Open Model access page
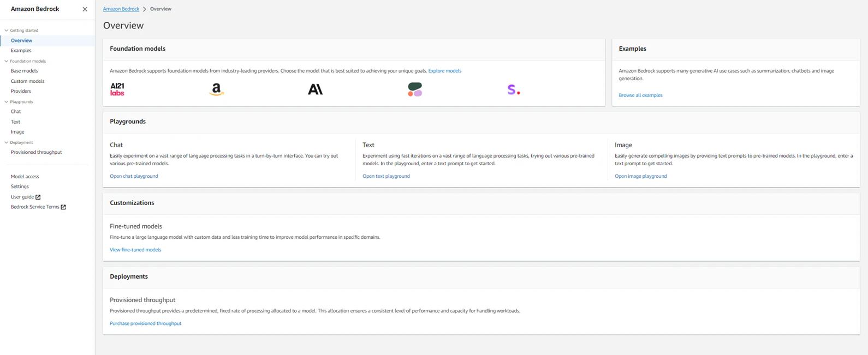 pyautogui.click(x=25, y=177)
